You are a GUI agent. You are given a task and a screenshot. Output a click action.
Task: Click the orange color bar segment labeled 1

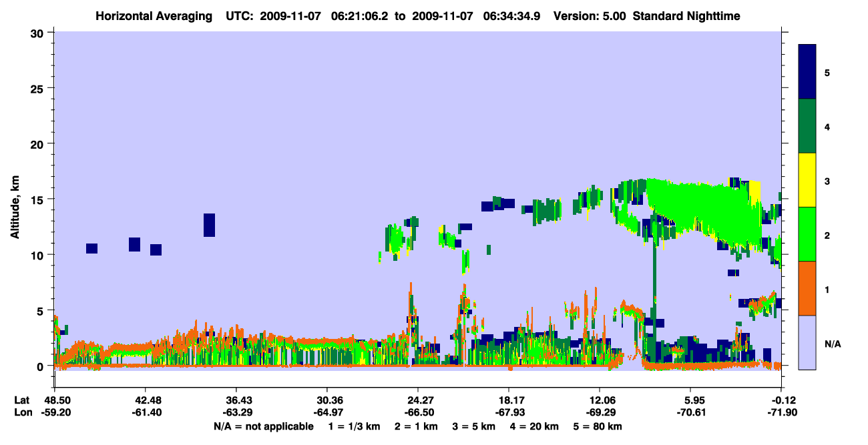[807, 288]
